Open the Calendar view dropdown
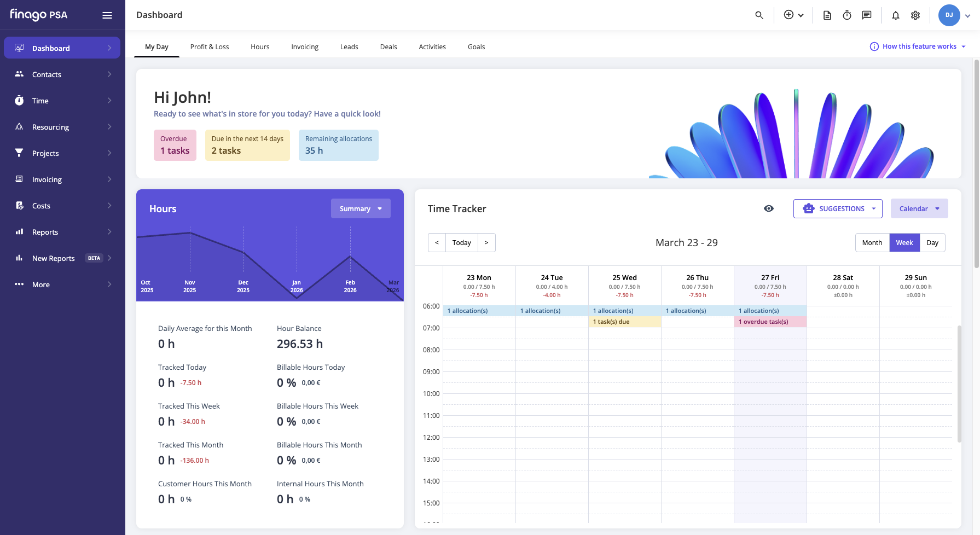The image size is (980, 535). pos(919,208)
